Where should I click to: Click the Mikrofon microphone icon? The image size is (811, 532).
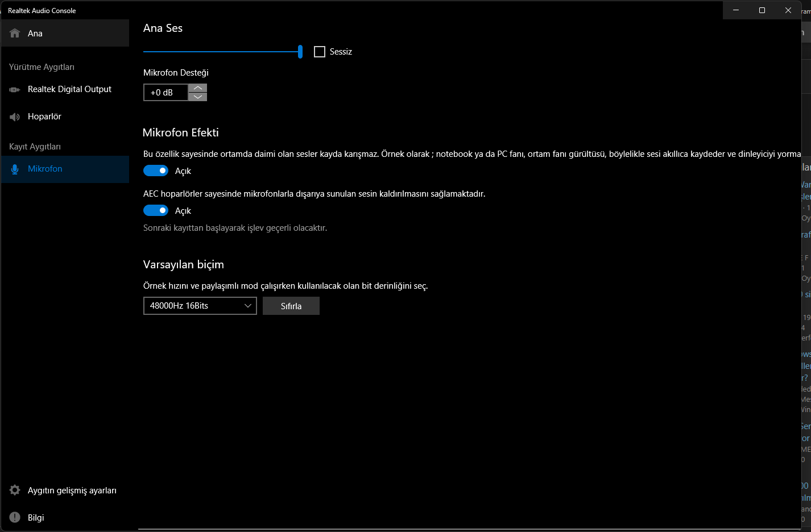click(15, 169)
